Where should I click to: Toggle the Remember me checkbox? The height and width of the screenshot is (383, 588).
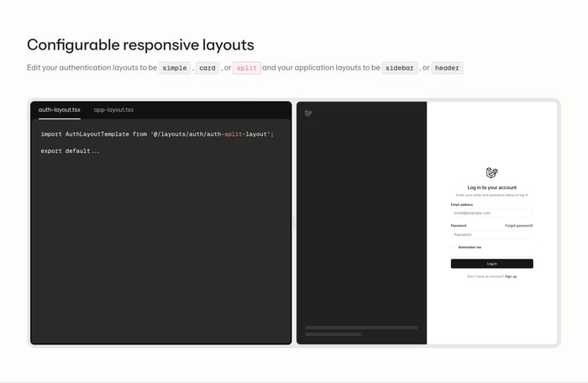click(x=454, y=247)
